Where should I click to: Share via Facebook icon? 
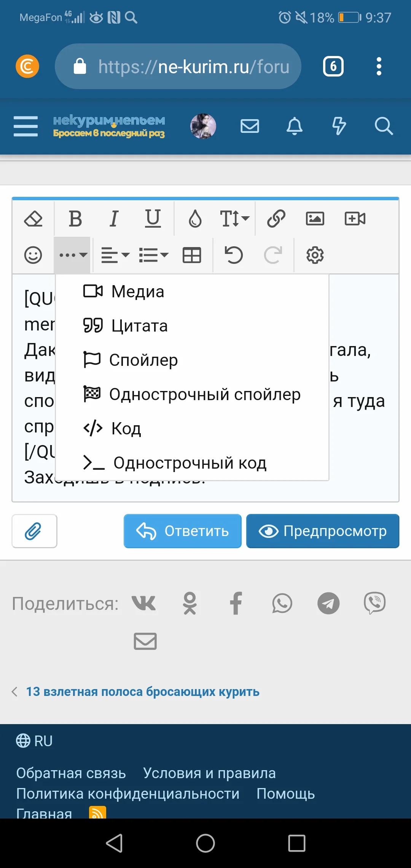click(236, 603)
